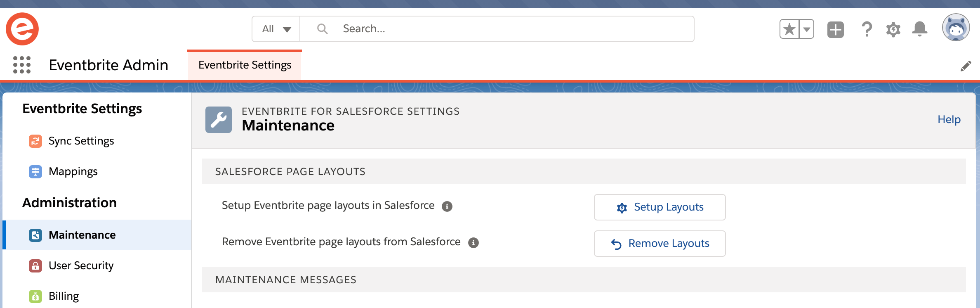
Task: View notifications via the bell icon
Action: click(x=920, y=29)
